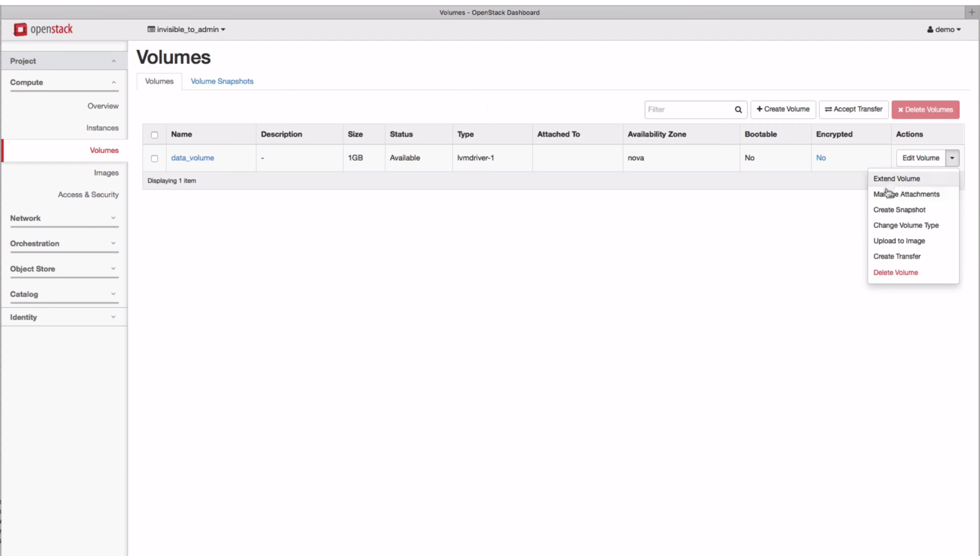
Task: Click the OpenStack logo icon
Action: [21, 29]
